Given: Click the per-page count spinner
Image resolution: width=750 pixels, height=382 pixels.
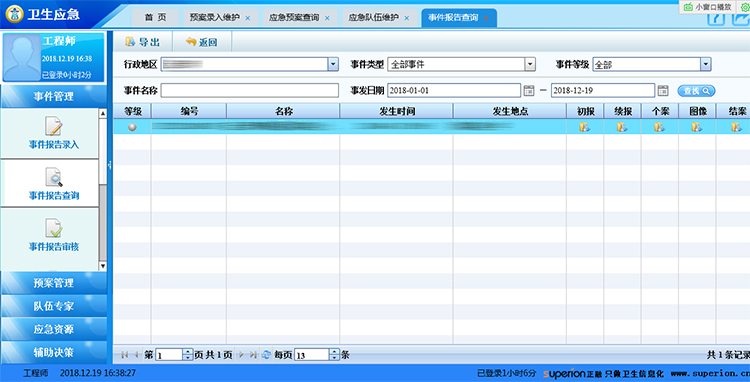Looking at the screenshot, I should point(335,355).
